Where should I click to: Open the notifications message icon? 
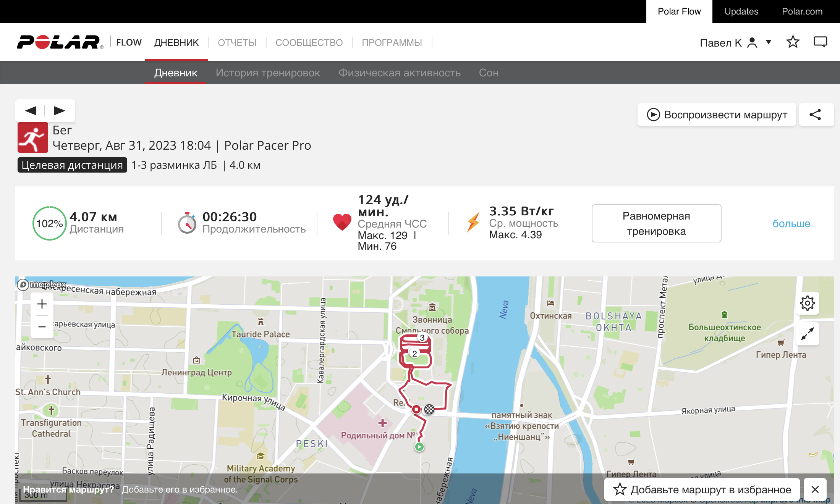click(821, 42)
